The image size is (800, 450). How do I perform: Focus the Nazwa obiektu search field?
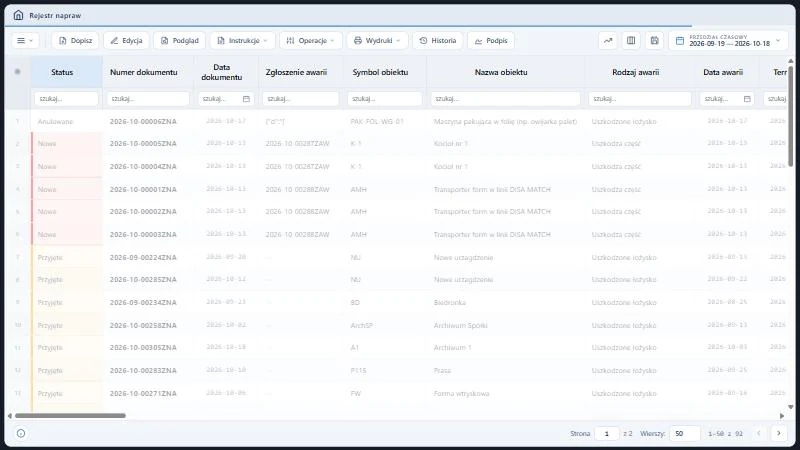click(505, 98)
